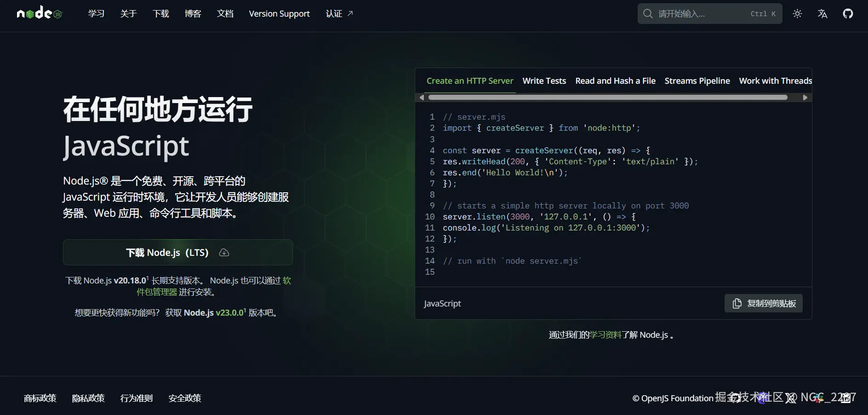Show the Streams Pipeline tab
Image resolution: width=868 pixels, height=415 pixels.
697,81
